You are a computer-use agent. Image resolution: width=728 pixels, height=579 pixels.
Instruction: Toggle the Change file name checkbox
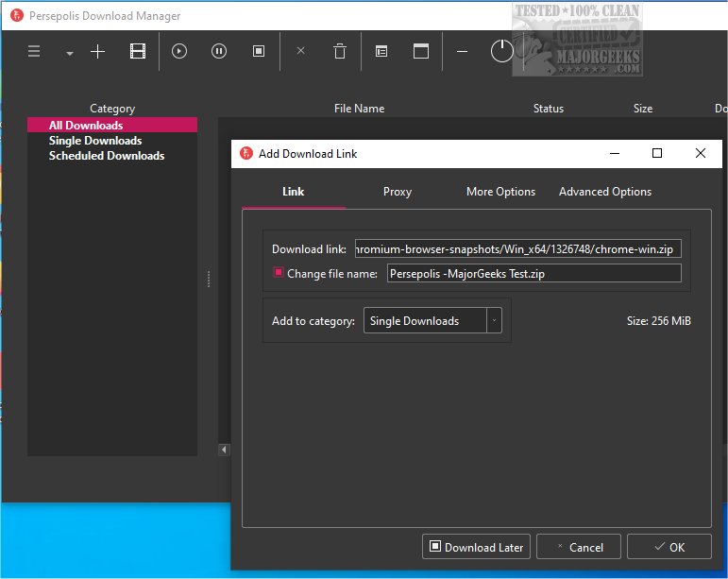coord(279,273)
